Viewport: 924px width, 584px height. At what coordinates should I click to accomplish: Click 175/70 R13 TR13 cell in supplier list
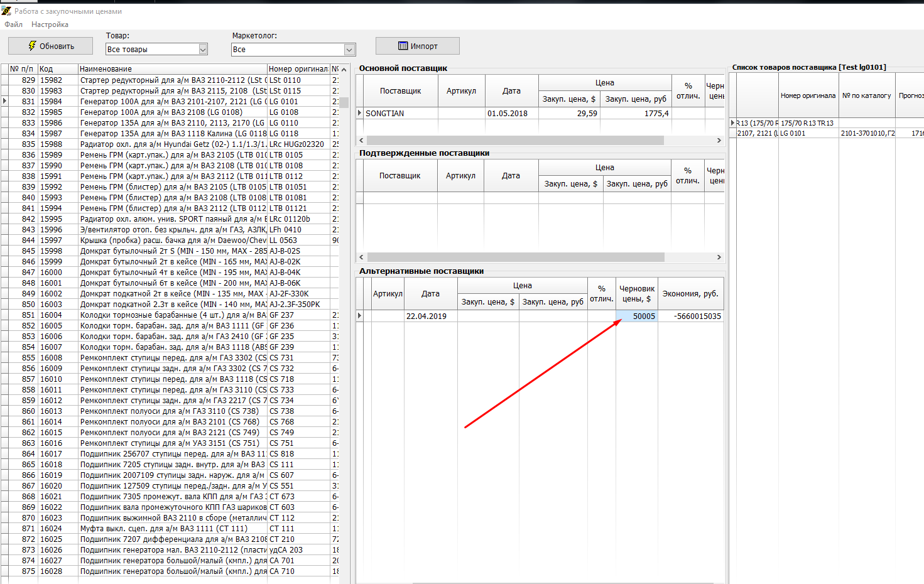(x=808, y=123)
